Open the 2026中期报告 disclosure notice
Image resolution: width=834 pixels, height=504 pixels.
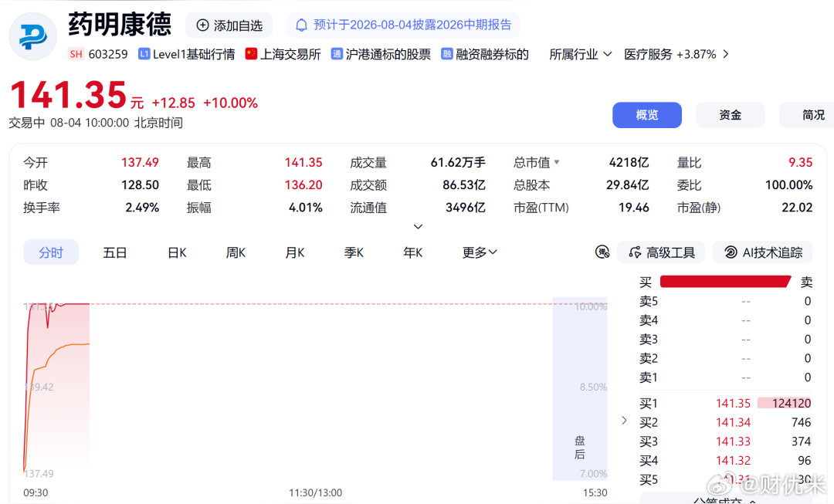click(403, 25)
